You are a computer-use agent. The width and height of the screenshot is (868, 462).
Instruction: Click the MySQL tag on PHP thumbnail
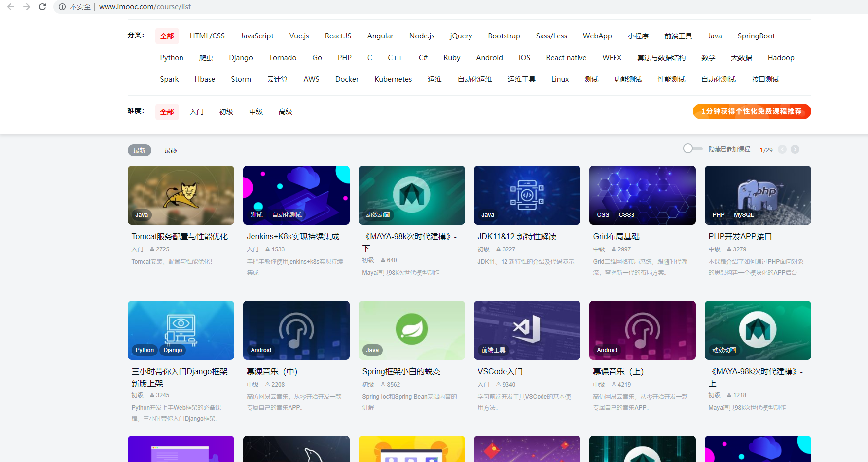point(744,215)
